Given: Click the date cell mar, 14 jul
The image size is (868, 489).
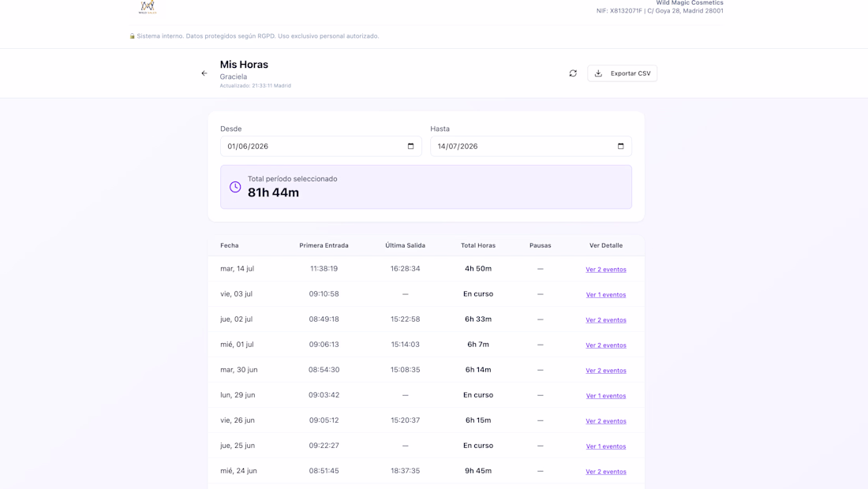Looking at the screenshot, I should pyautogui.click(x=237, y=268).
